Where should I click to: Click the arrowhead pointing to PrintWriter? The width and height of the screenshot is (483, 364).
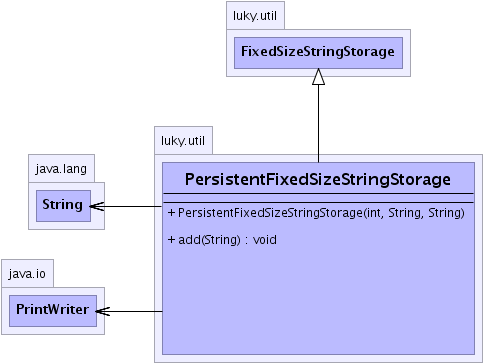point(103,311)
